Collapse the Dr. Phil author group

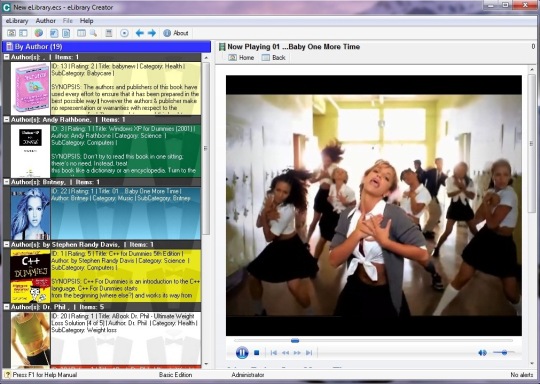pyautogui.click(x=7, y=307)
